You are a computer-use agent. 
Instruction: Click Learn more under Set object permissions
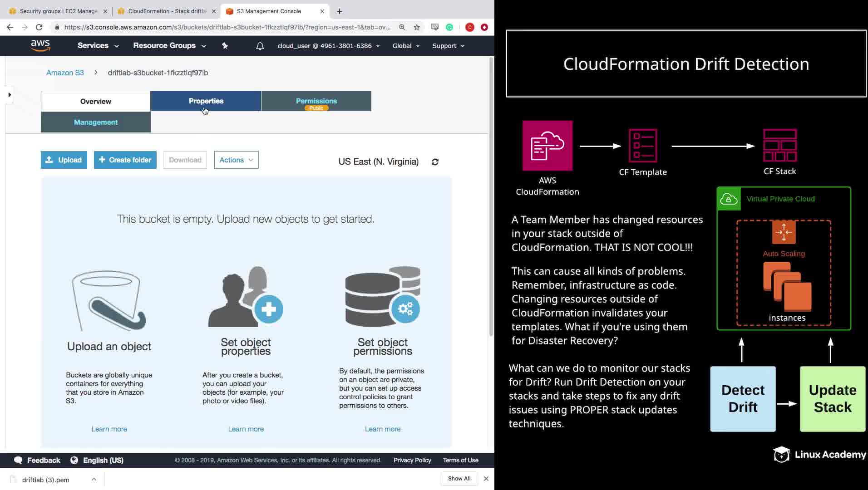point(383,429)
